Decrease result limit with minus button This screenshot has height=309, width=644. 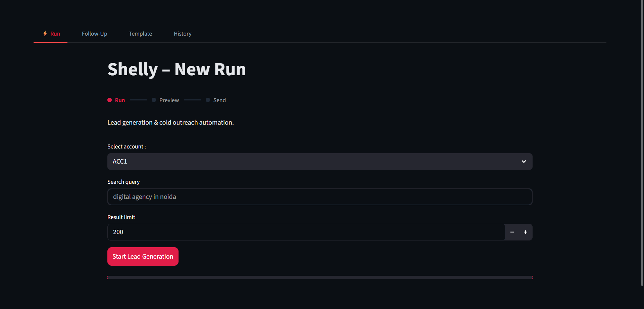pyautogui.click(x=512, y=232)
